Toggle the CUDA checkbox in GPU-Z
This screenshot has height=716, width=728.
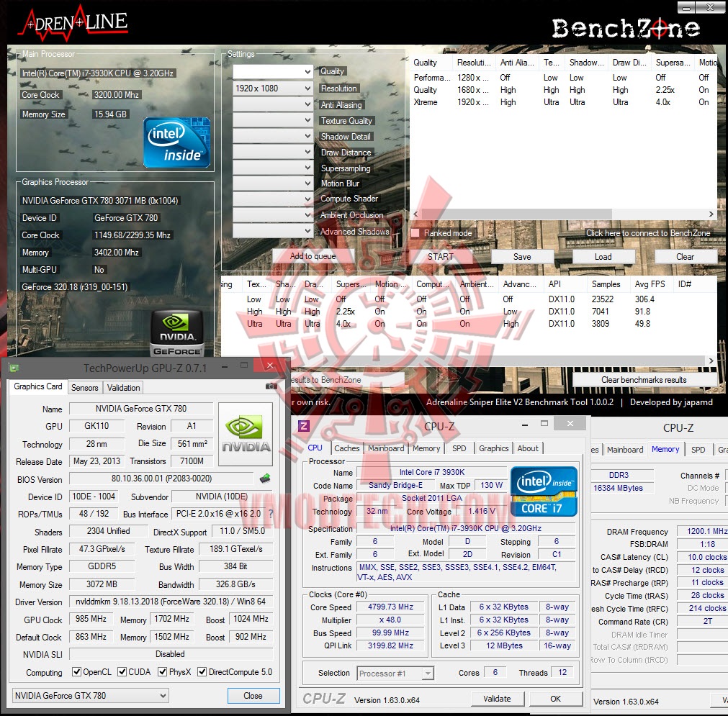click(x=122, y=672)
